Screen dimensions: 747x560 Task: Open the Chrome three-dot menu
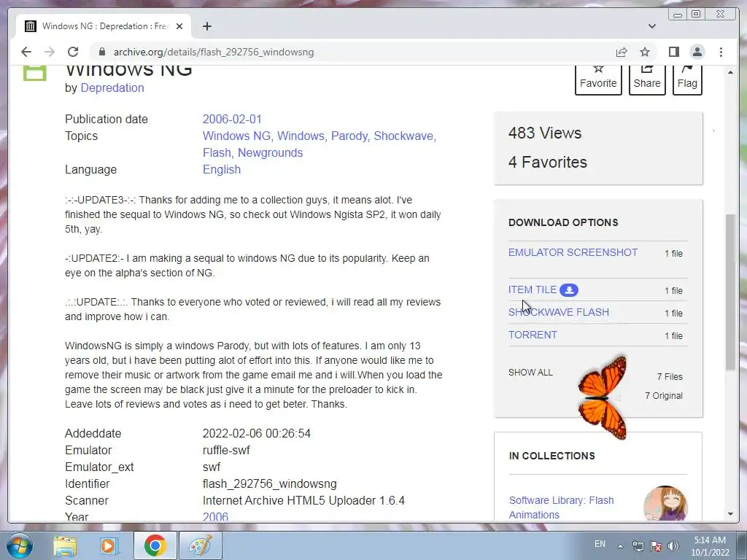pyautogui.click(x=721, y=52)
